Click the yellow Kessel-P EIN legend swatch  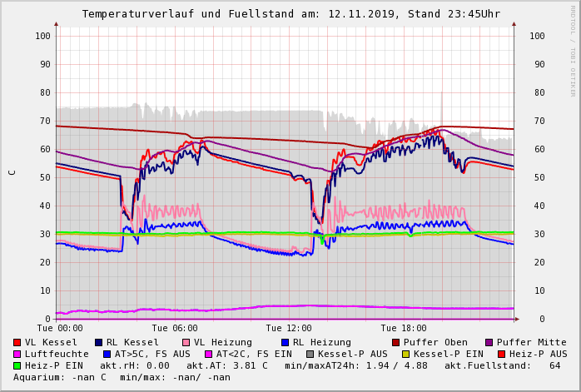(408, 354)
